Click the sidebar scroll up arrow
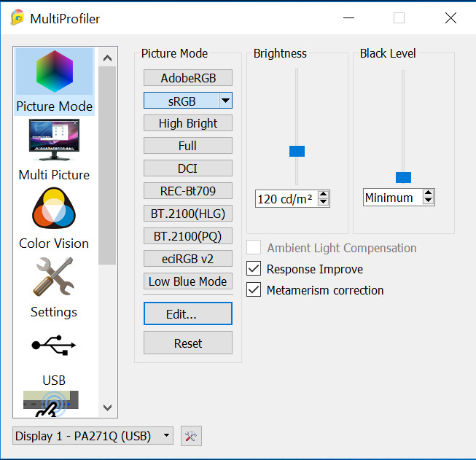 coord(107,58)
